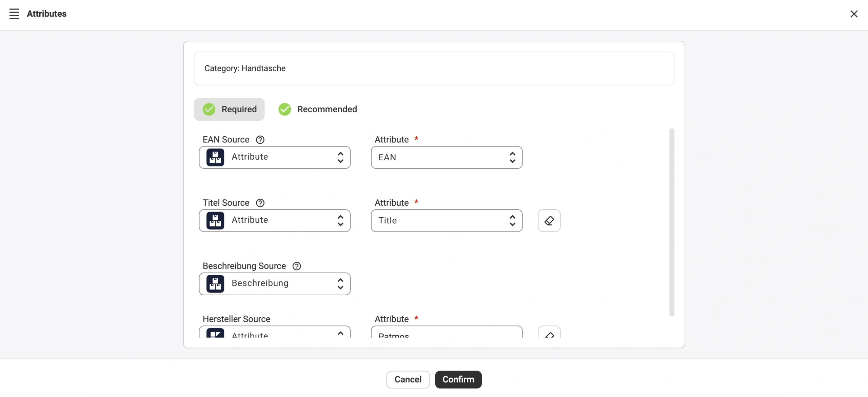This screenshot has height=397, width=868.
Task: Click the green checkmark on the Required tab
Action: click(209, 110)
